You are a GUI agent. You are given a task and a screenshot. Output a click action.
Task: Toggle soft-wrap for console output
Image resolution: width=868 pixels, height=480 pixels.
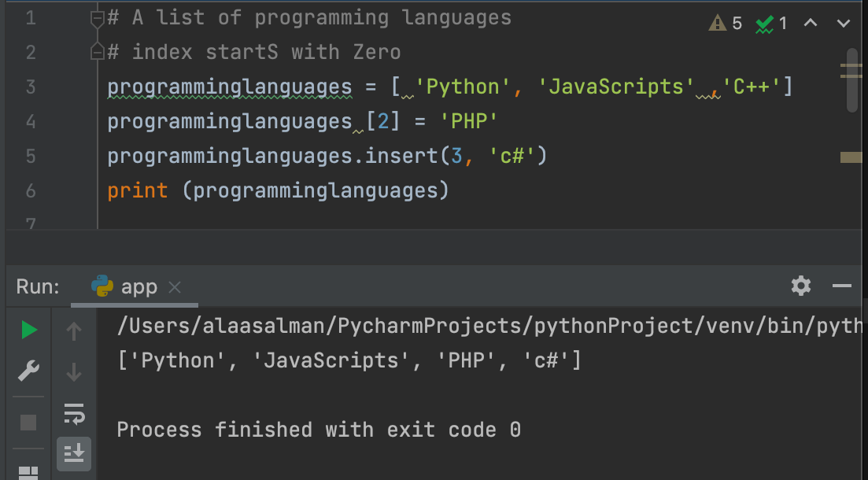74,412
